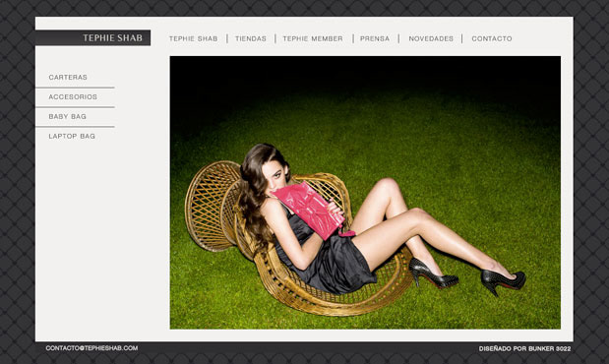
Task: Browse the CARTERAS category
Action: tap(68, 78)
